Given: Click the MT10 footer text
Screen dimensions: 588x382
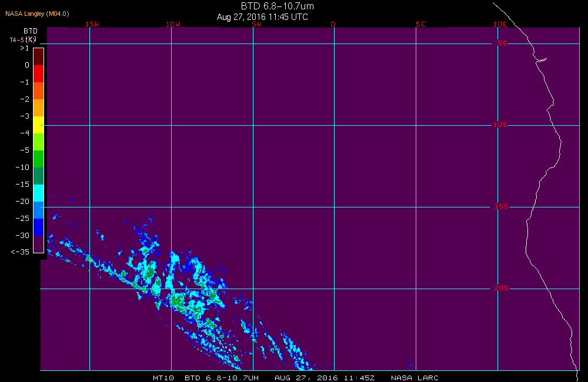Looking at the screenshot, I should pos(163,378).
